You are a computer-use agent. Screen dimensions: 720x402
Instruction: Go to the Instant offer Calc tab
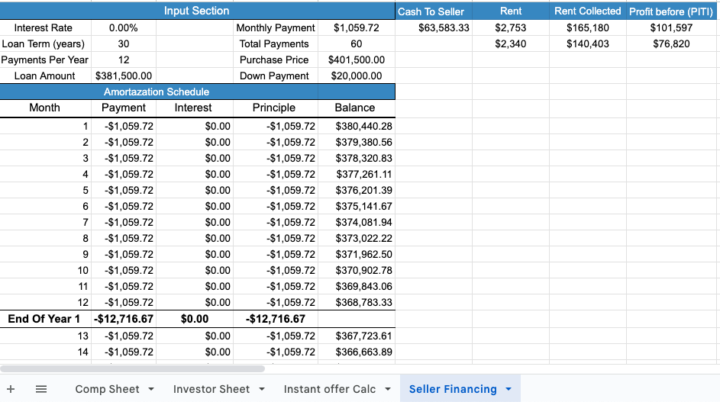(x=329, y=389)
